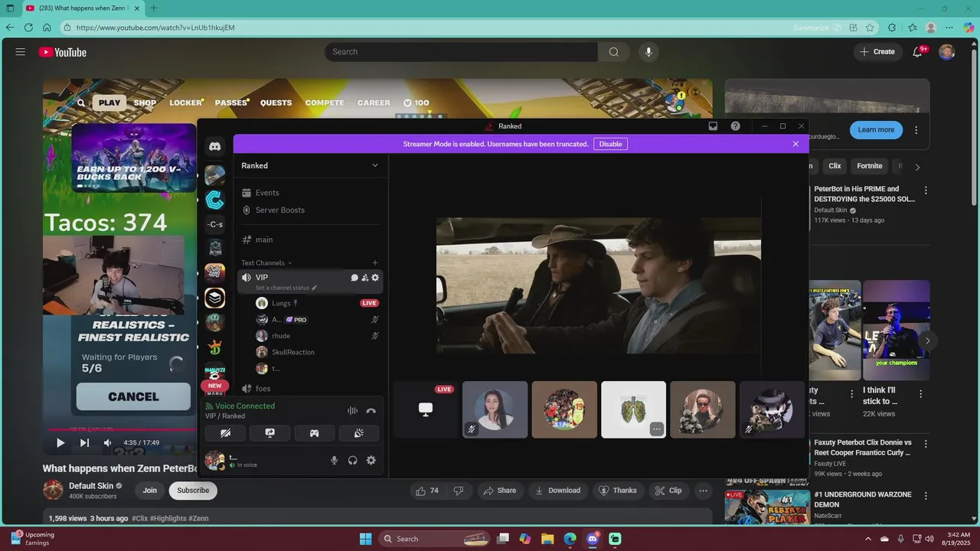Download the YouTube video
The height and width of the screenshot is (551, 980).
point(557,491)
